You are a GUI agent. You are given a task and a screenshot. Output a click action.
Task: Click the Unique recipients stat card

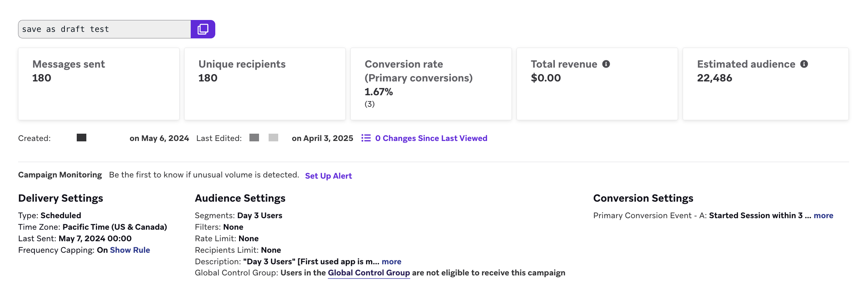(265, 84)
